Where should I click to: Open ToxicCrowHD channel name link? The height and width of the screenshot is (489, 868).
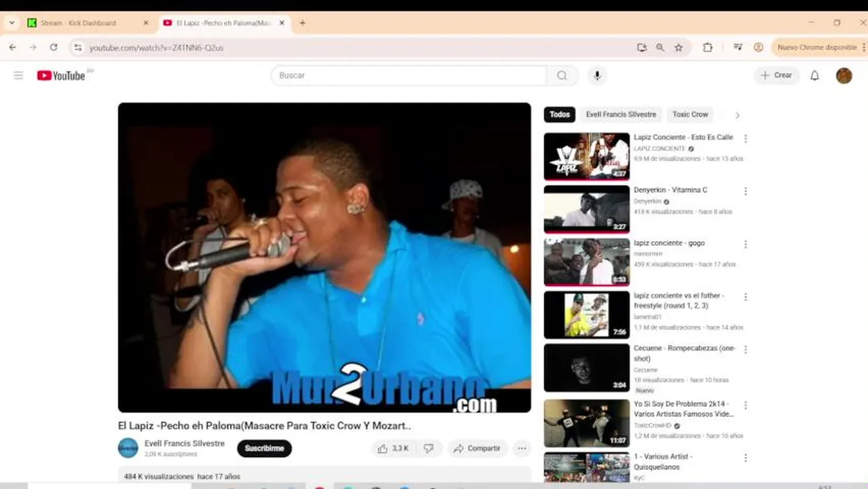click(x=653, y=426)
